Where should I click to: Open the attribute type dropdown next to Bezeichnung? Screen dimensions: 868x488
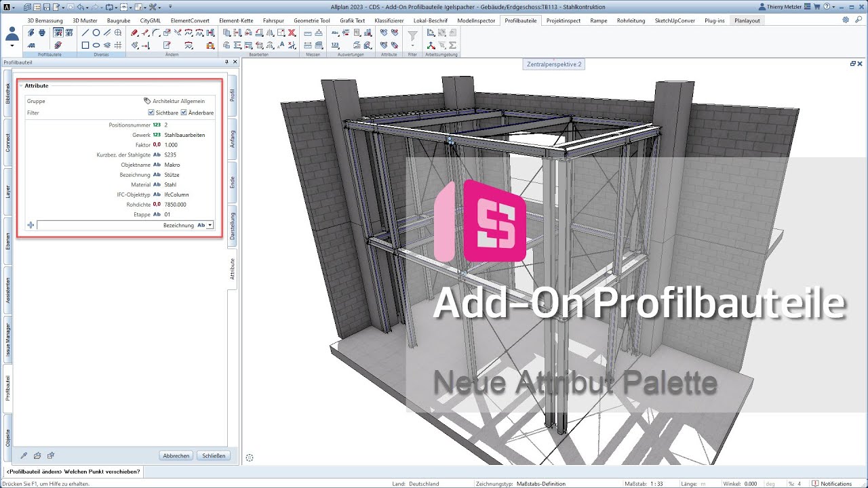[x=210, y=225]
